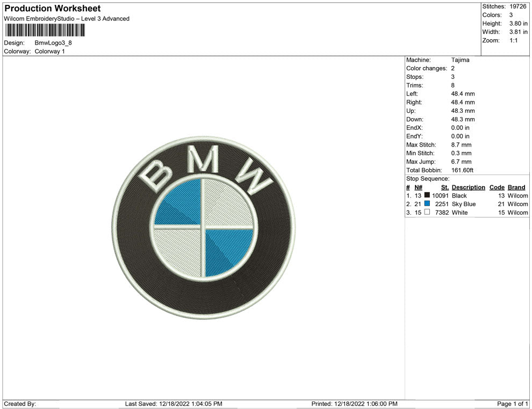Select the Sky Blue thread swatch

click(427, 204)
